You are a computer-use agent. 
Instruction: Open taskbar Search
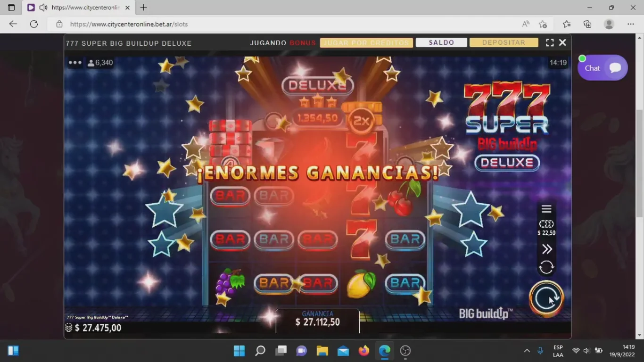pos(260,351)
